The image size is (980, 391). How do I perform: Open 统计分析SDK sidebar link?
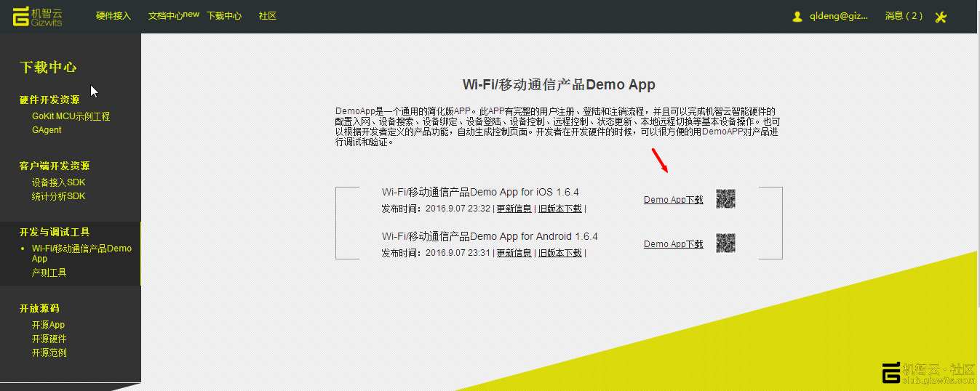coord(58,196)
